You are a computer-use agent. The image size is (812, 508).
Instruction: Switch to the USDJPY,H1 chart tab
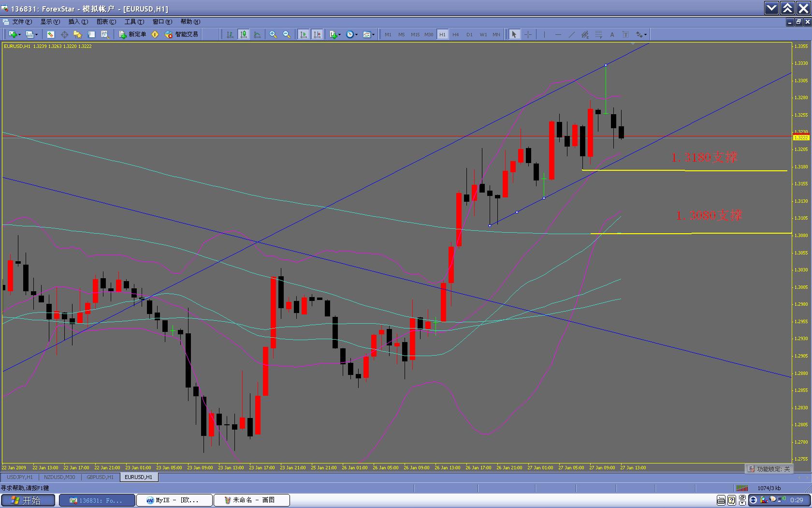point(20,477)
